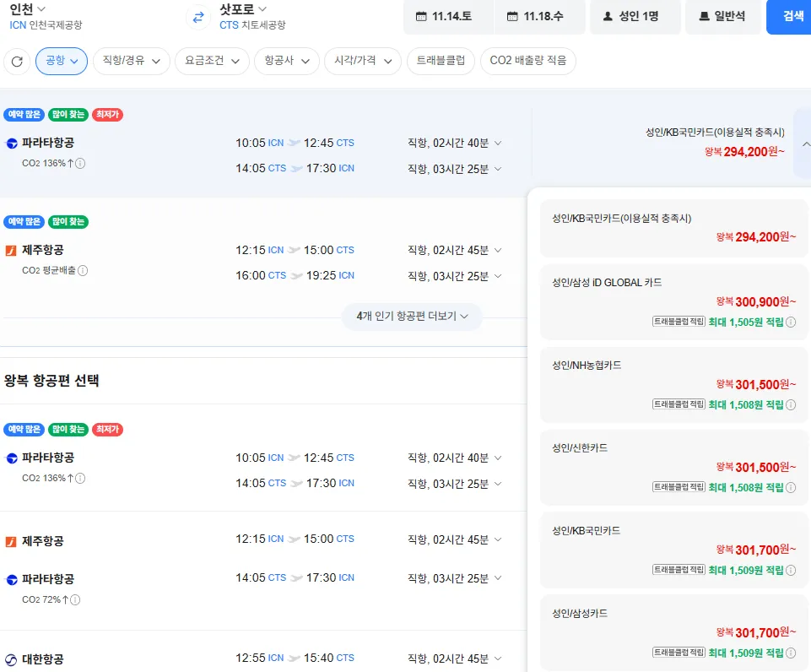This screenshot has height=672, width=811.
Task: Change passenger count 성인 1명
Action: coord(635,17)
